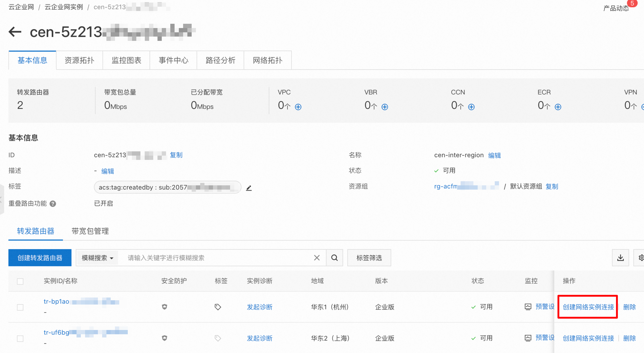Open transit router tr-bp1ao

[81, 301]
